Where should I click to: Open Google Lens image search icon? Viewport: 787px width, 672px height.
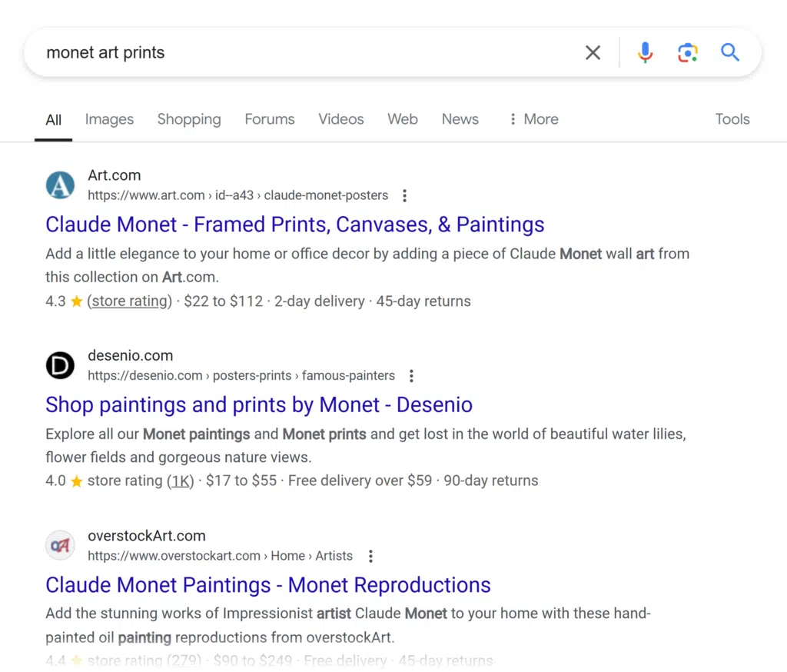coord(687,52)
